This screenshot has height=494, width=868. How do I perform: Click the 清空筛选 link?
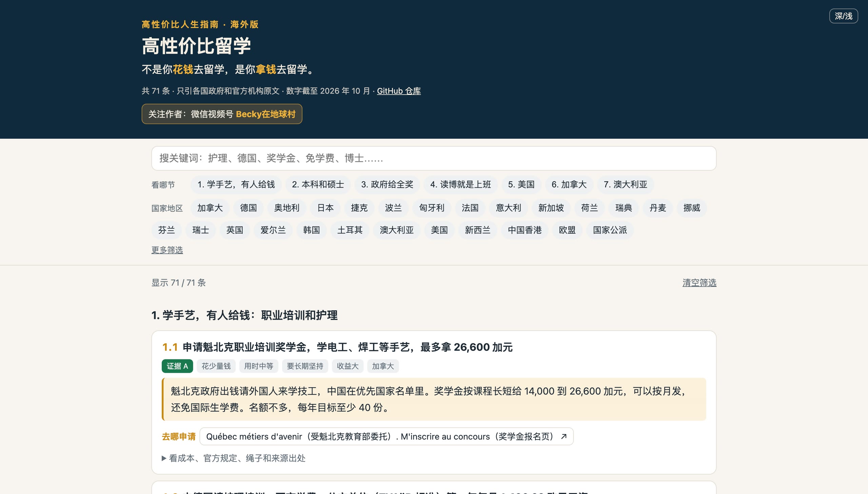coord(699,282)
